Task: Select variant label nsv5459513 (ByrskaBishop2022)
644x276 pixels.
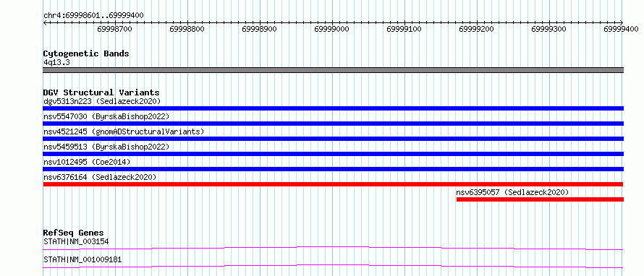Action: pos(106,147)
